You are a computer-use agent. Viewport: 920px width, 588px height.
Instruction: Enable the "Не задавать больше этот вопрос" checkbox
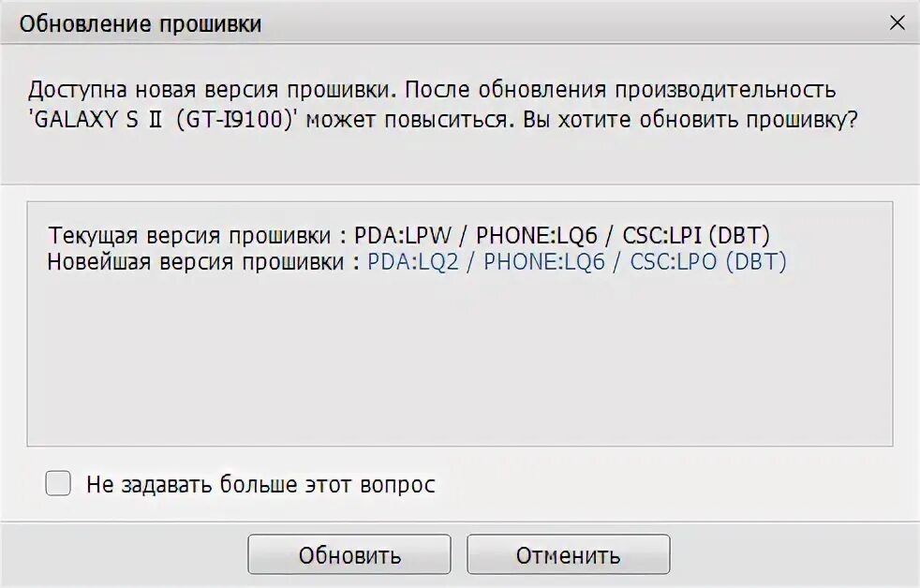[x=58, y=484]
